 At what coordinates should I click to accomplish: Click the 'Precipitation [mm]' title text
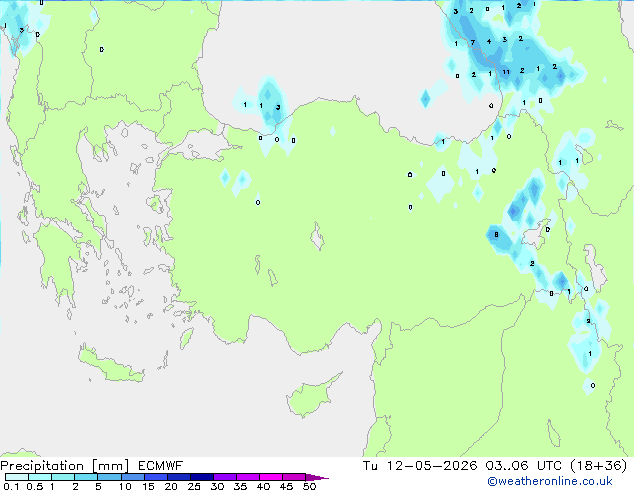[x=65, y=466]
